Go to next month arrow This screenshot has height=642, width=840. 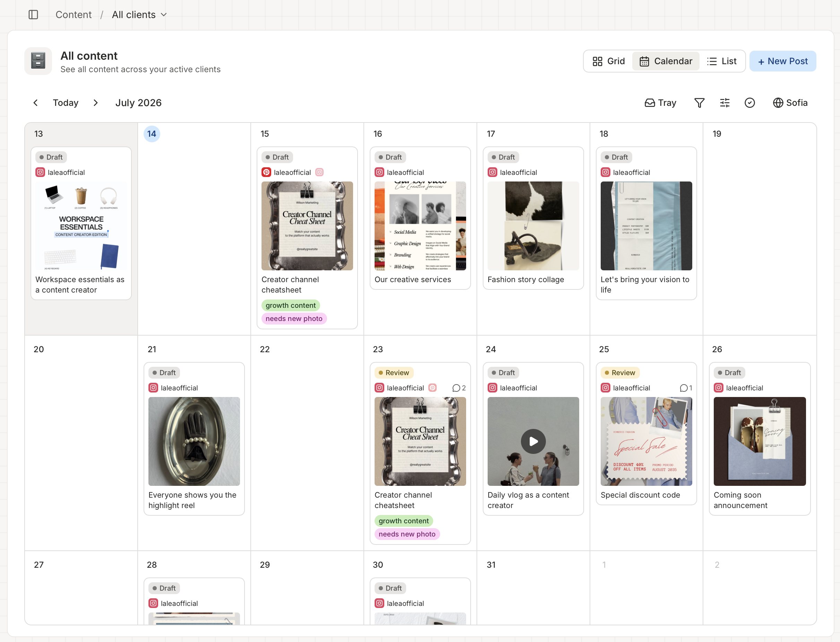coord(96,103)
